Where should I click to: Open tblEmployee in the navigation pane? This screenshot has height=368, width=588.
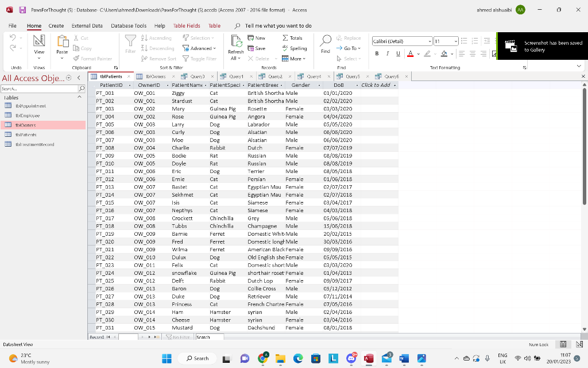click(28, 115)
